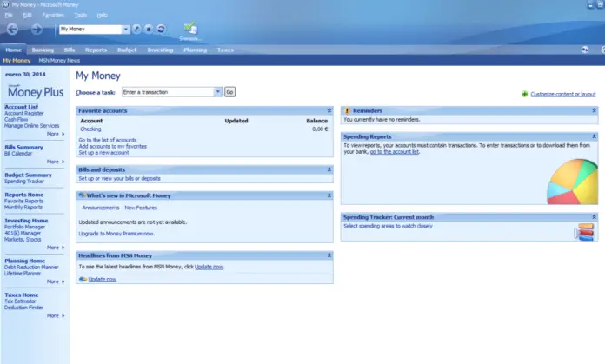Click the green plus Customize icon

[524, 94]
